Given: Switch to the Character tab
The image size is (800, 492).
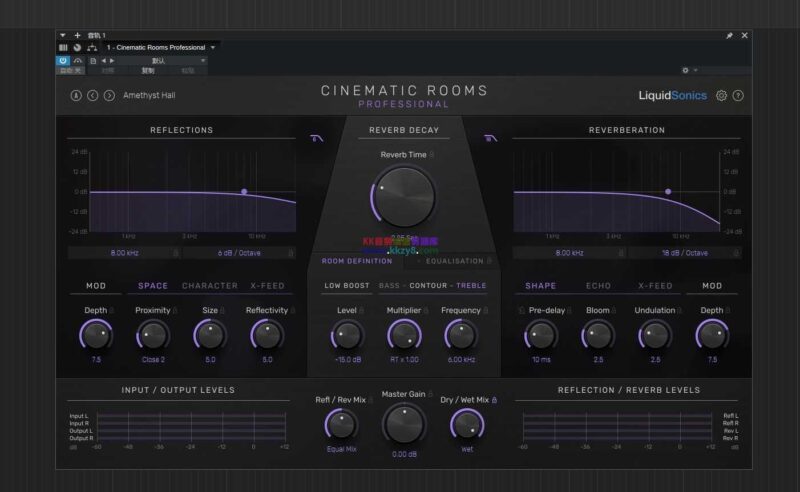Looking at the screenshot, I should click(x=210, y=286).
